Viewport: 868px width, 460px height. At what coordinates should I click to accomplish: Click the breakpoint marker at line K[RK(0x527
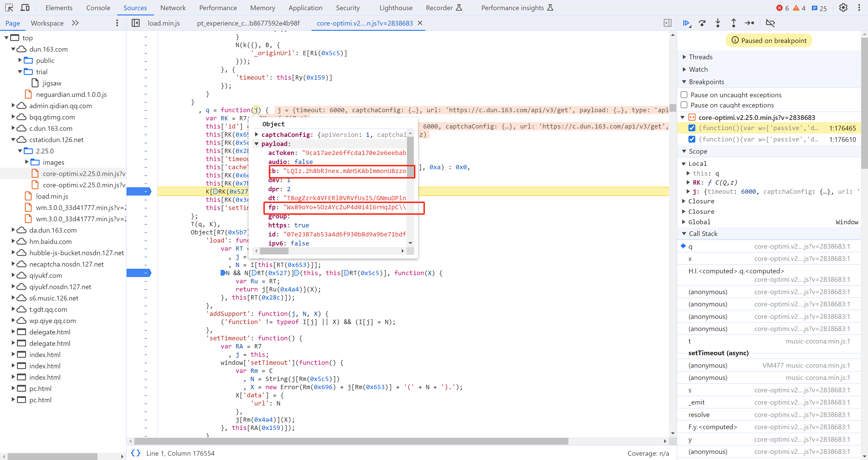coord(139,191)
